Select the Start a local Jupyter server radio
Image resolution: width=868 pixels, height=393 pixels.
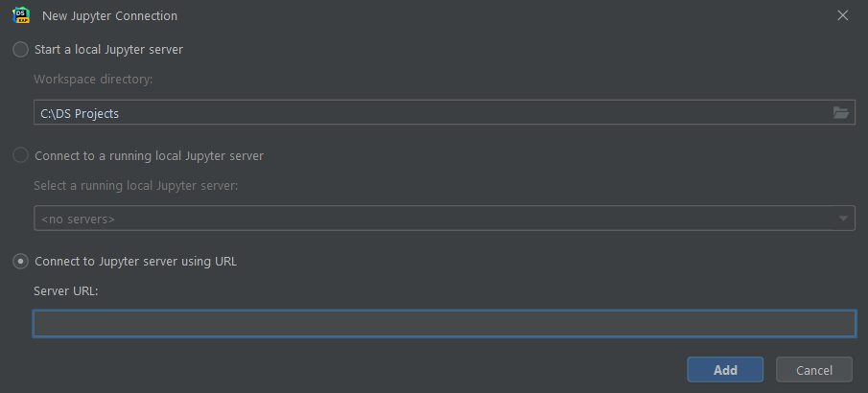pyautogui.click(x=20, y=49)
